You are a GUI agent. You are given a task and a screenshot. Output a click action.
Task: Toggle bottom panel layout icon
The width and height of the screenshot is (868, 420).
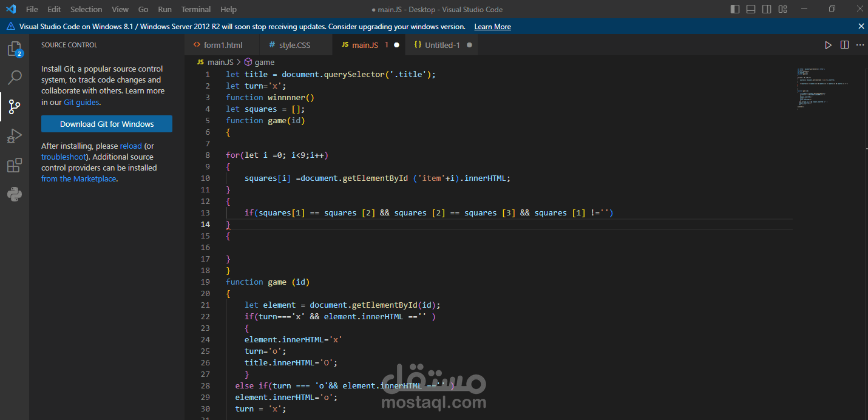pos(751,9)
